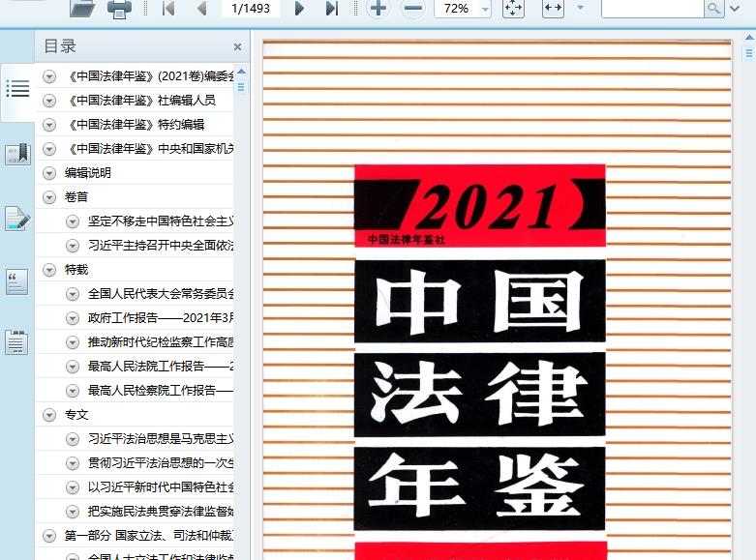This screenshot has width=756, height=560.
Task: Expand 《中国法律年鉴》社编辑人员 entry
Action: pos(49,101)
